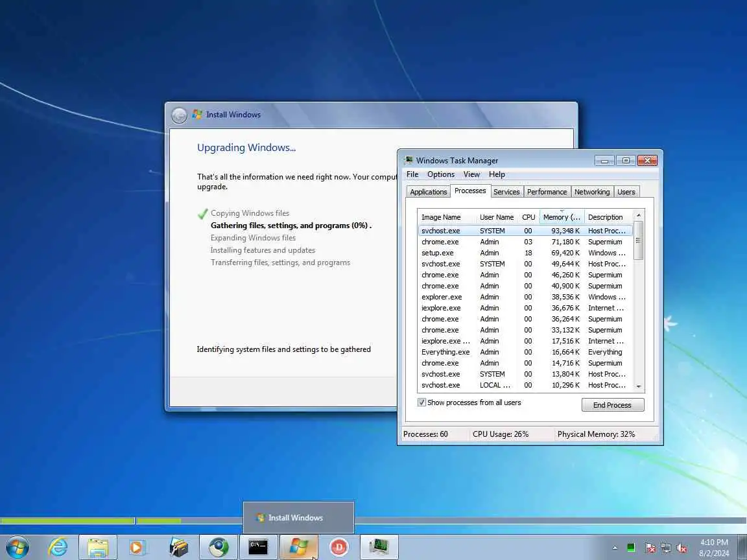Select svchost.exe row using 93,348 K

[x=525, y=231]
